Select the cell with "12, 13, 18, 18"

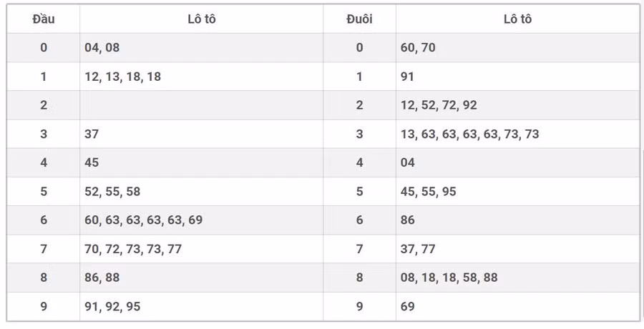[122, 77]
